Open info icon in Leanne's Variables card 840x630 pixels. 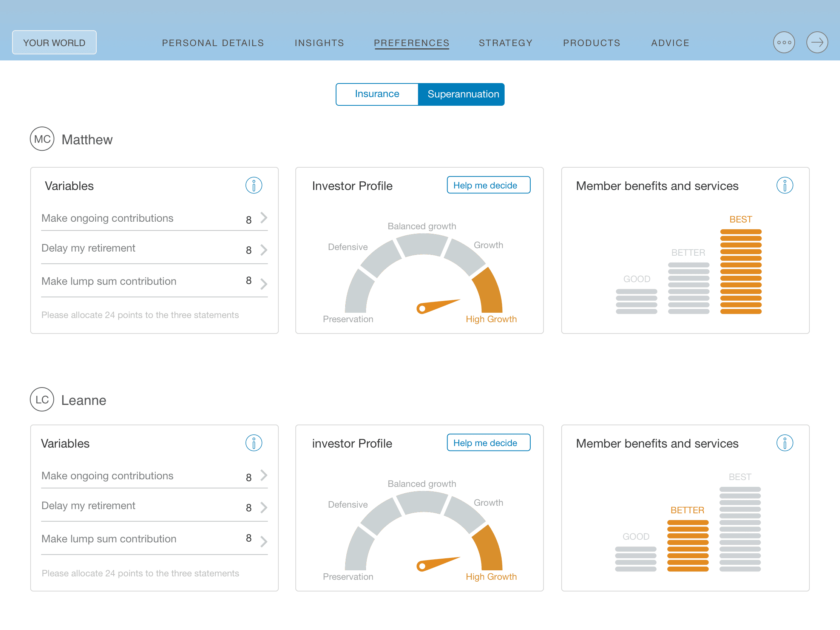[254, 443]
